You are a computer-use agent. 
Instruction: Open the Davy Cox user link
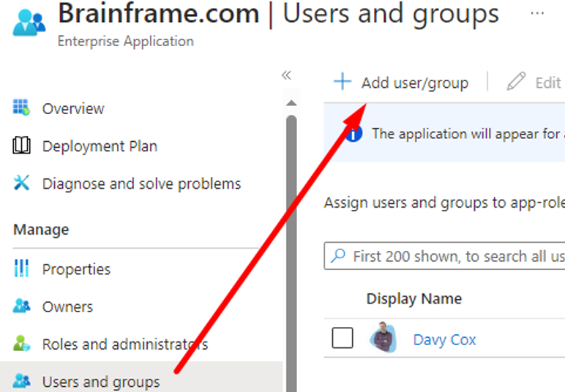[444, 339]
